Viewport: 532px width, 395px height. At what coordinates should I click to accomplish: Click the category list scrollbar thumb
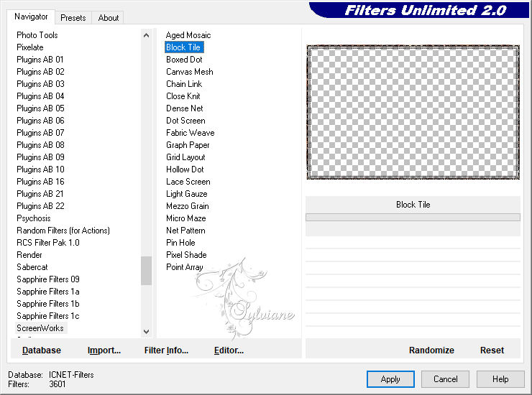(146, 271)
